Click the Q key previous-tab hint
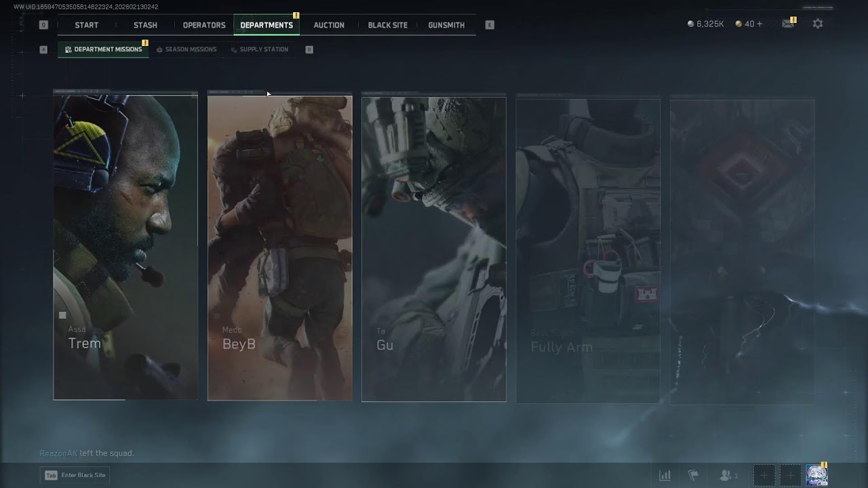868x488 pixels. pos(43,25)
